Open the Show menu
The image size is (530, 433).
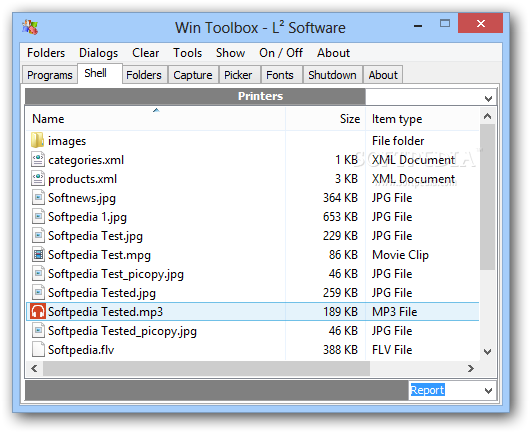[230, 53]
